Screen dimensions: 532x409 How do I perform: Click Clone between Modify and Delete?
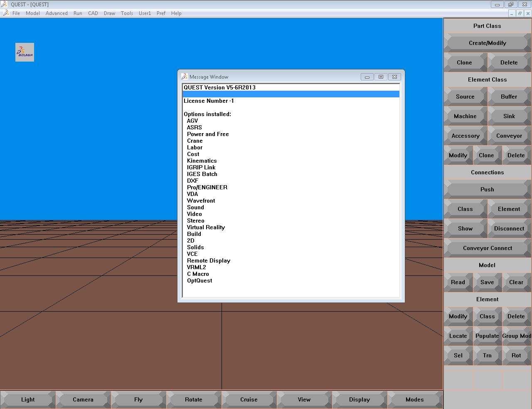(487, 155)
